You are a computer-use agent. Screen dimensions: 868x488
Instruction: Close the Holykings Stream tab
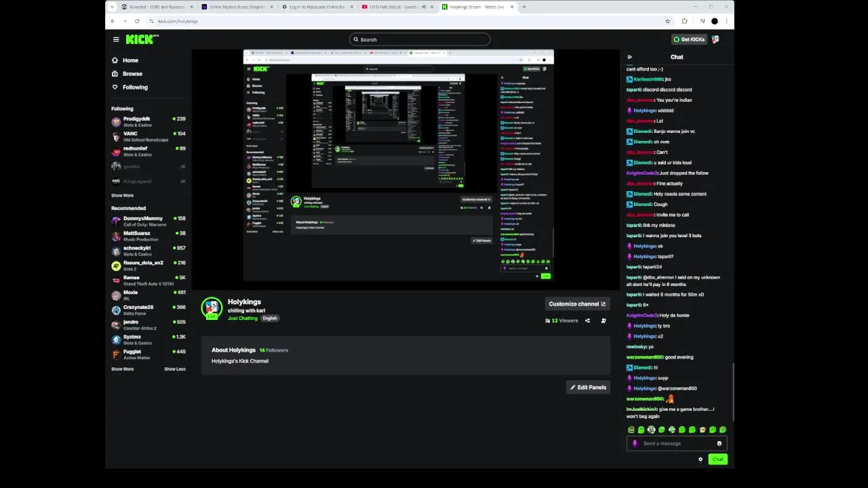(x=512, y=7)
